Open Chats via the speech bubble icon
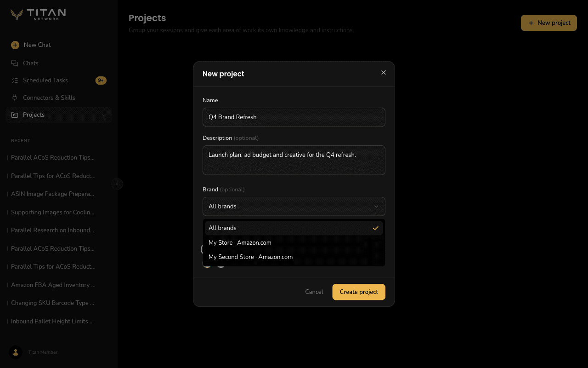588x368 pixels. (x=15, y=63)
